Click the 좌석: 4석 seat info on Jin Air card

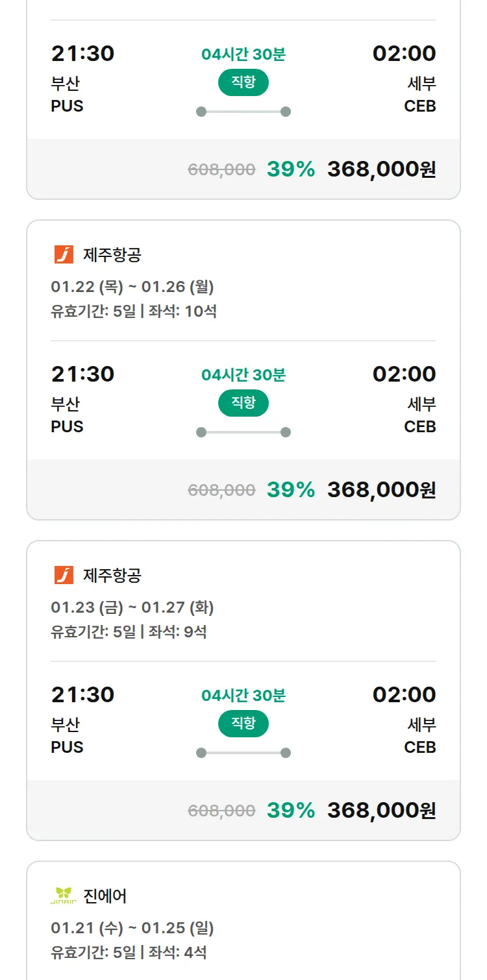(177, 952)
